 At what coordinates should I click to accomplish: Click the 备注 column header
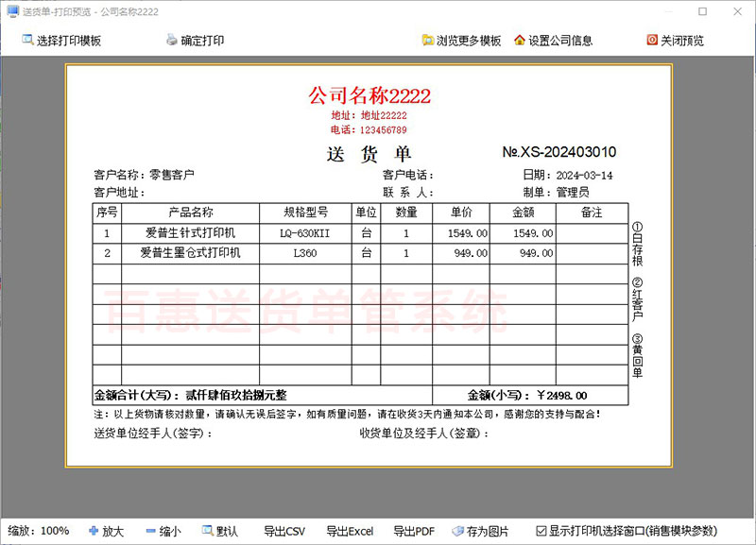[592, 213]
